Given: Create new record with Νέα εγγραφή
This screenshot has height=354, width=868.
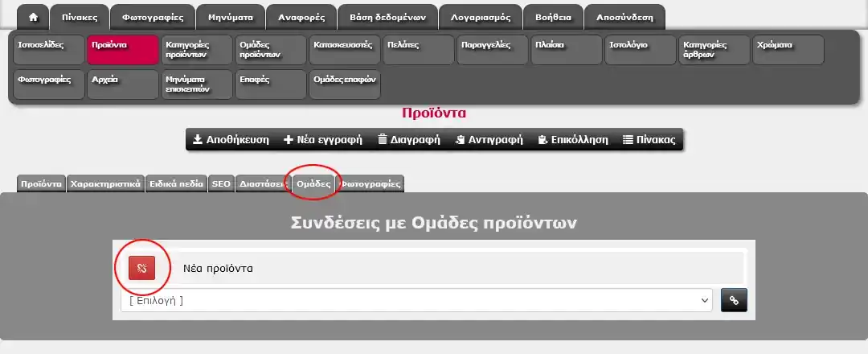Looking at the screenshot, I should (x=323, y=139).
